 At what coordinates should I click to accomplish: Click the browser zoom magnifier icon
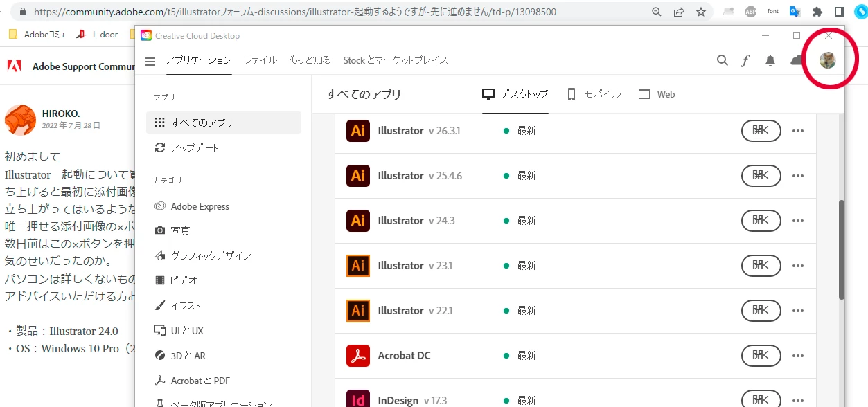pos(657,12)
